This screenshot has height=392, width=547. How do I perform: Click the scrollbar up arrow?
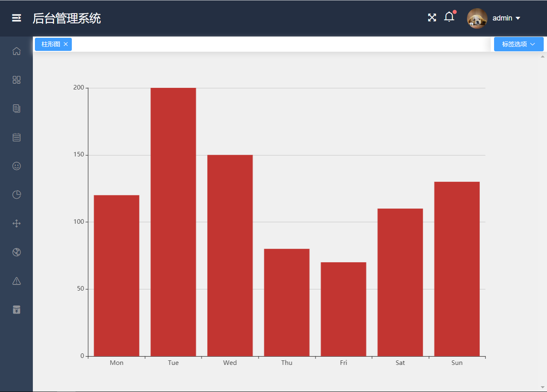(543, 57)
